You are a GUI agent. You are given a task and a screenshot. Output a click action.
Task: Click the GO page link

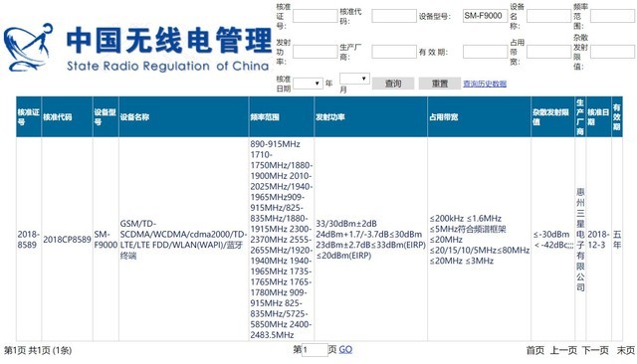(x=345, y=349)
